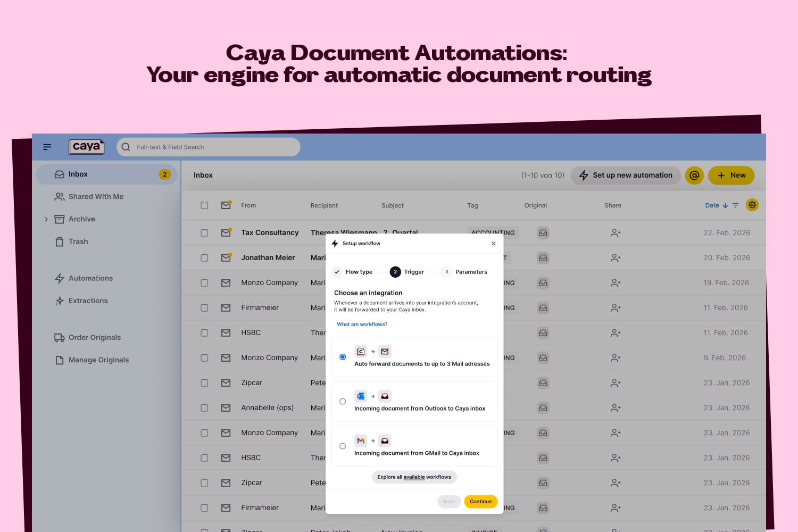798x532 pixels.
Task: Click the filter lines icon beside Date
Action: (736, 205)
